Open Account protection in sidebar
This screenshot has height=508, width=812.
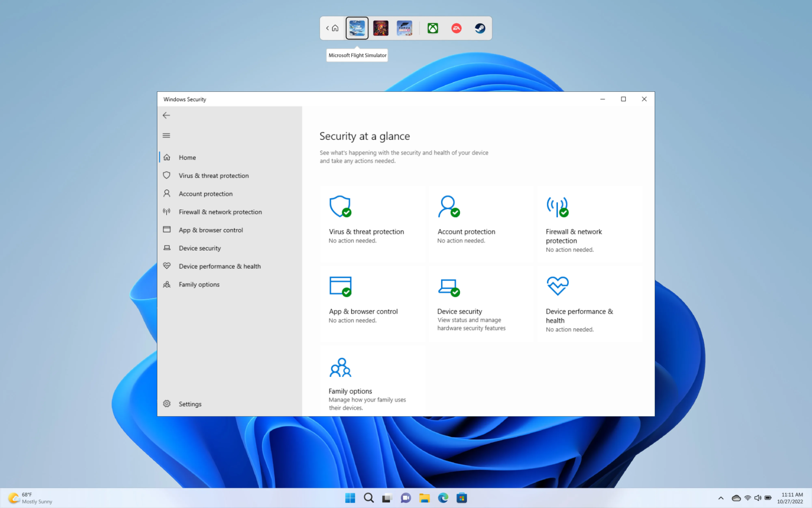pyautogui.click(x=230, y=194)
